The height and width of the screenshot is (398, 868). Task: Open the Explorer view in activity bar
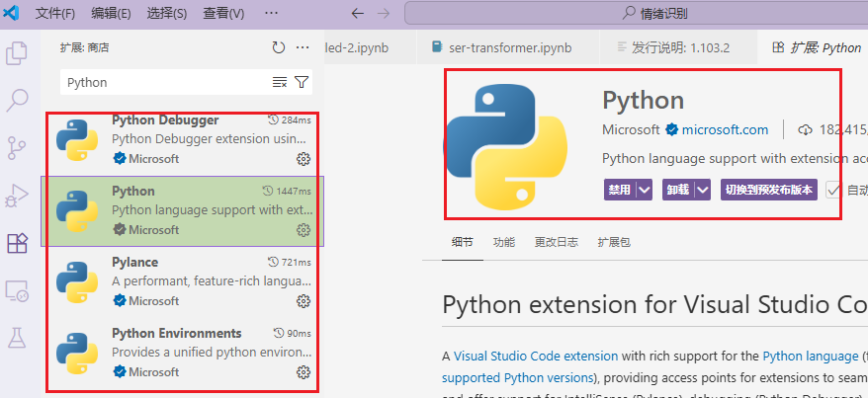tap(17, 53)
